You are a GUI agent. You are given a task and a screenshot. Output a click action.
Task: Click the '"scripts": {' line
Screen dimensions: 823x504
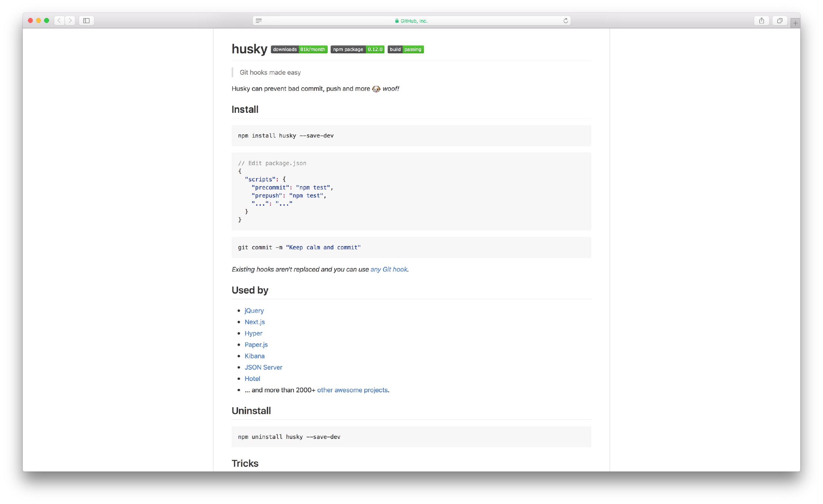(265, 179)
